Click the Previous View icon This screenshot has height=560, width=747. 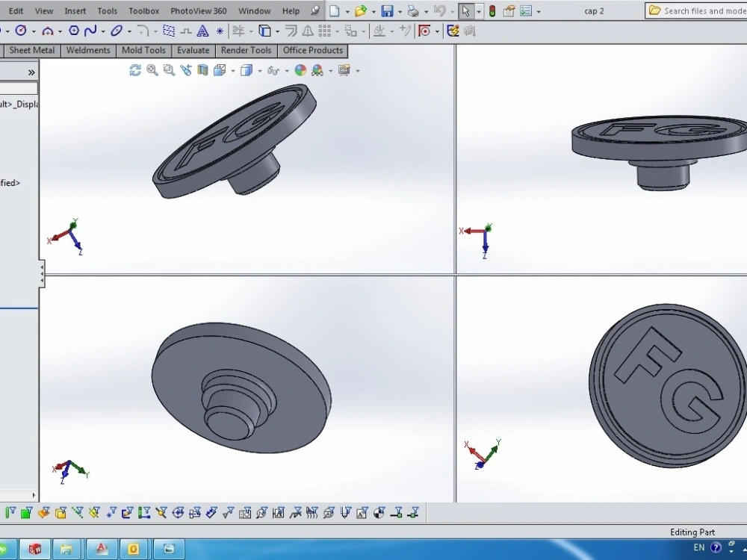click(186, 70)
